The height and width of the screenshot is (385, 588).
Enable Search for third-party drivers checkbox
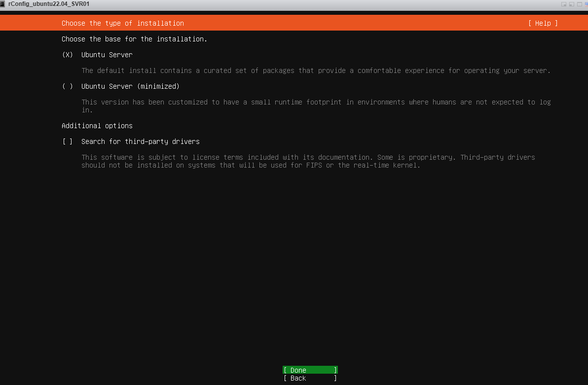click(x=68, y=141)
